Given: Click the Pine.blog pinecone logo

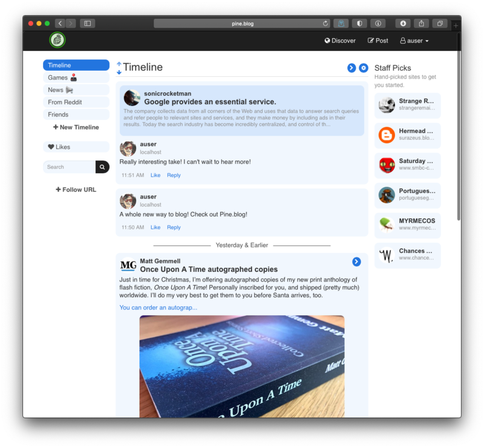Looking at the screenshot, I should [x=57, y=40].
